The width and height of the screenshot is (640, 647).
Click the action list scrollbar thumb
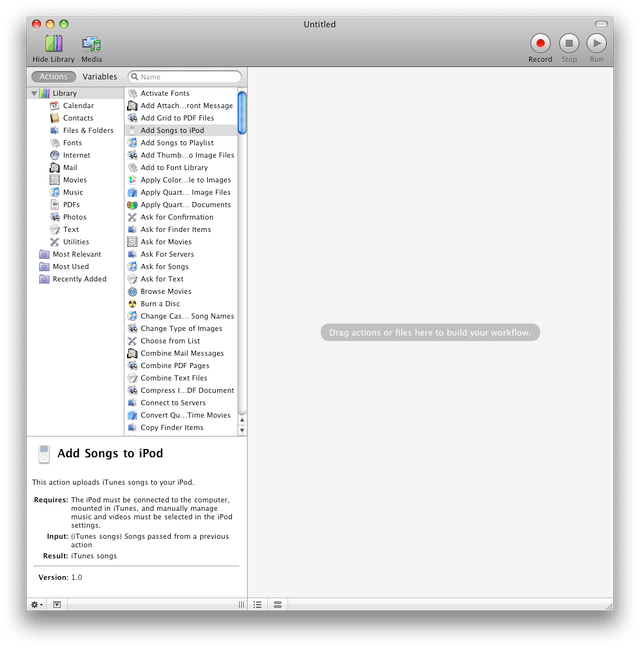click(242, 113)
